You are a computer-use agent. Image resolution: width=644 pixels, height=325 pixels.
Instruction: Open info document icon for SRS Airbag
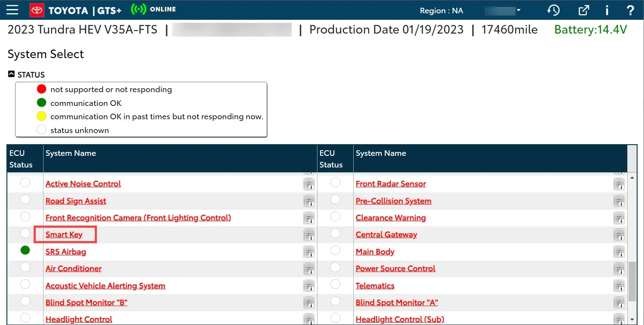(309, 252)
